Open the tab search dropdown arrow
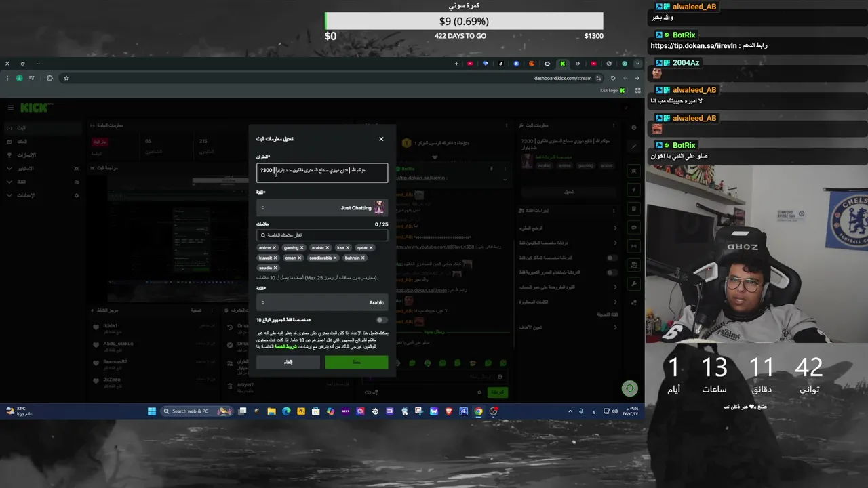The image size is (868, 488). pos(637,64)
